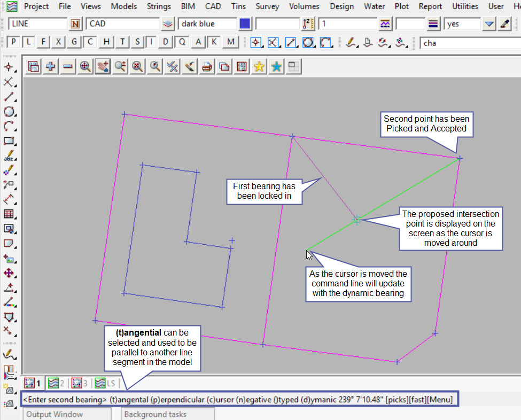Screen dimensions: 521x420
Task: Select the pan hand tool in view toolbar
Action: pos(103,66)
